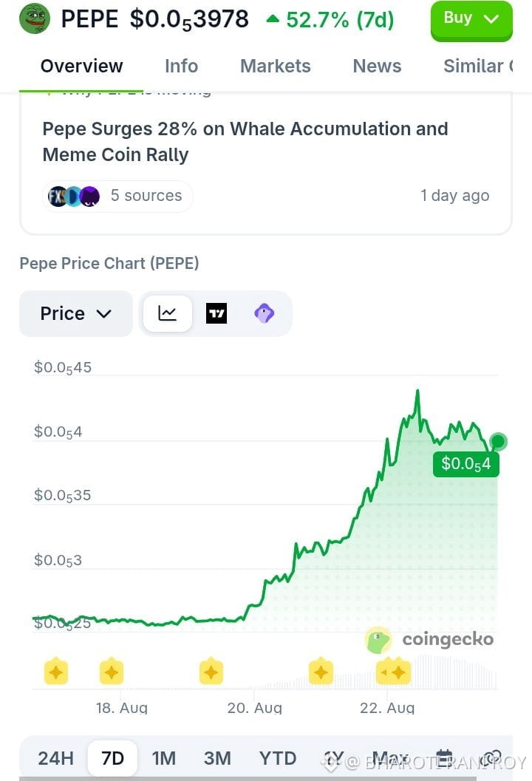Switch to TradingView chart icon
This screenshot has width=532, height=781.
pyautogui.click(x=216, y=313)
